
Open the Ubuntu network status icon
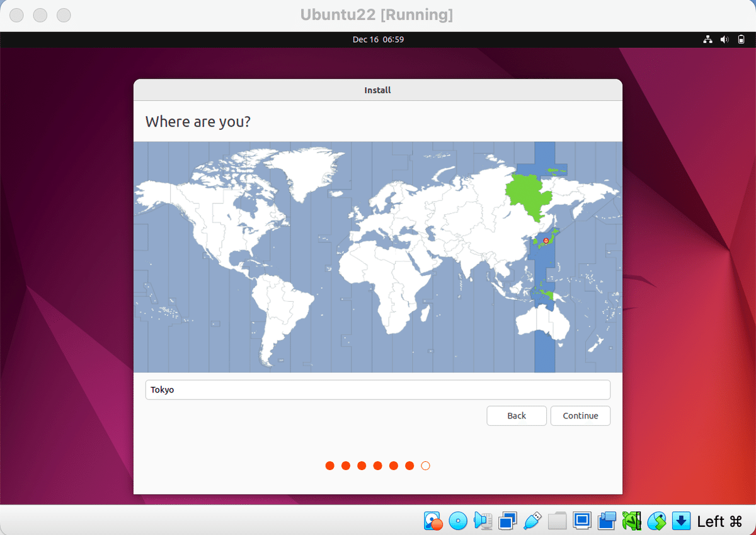[x=708, y=40]
